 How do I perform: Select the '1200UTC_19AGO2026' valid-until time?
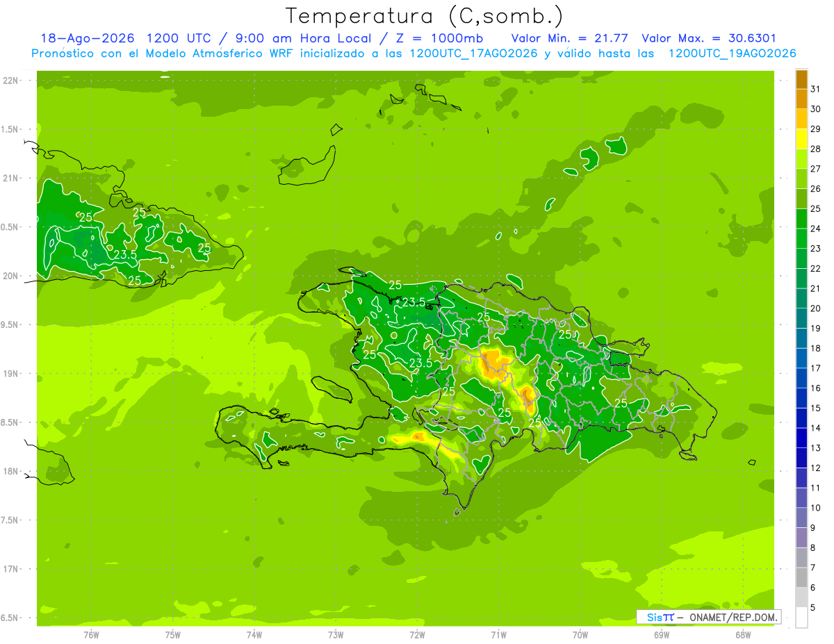coord(732,53)
